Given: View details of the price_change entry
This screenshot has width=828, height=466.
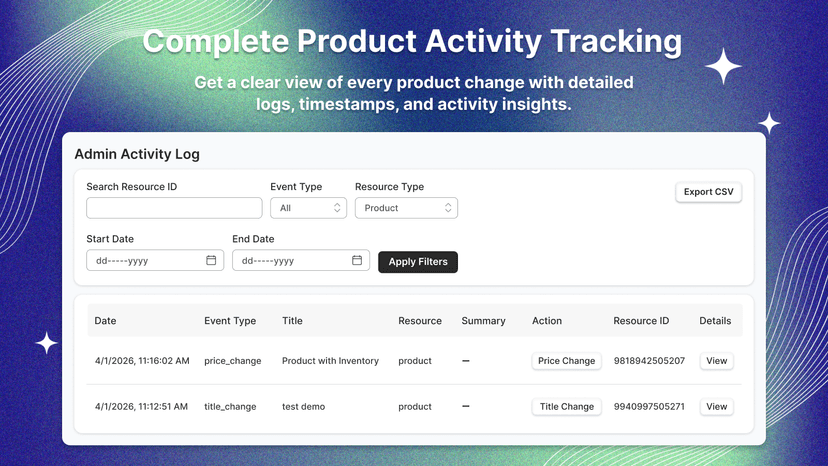Looking at the screenshot, I should coord(717,361).
